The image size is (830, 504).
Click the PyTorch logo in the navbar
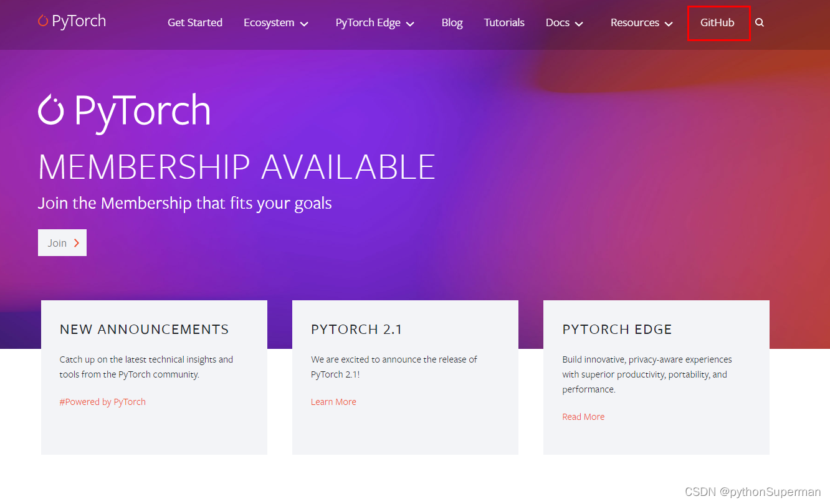point(72,21)
